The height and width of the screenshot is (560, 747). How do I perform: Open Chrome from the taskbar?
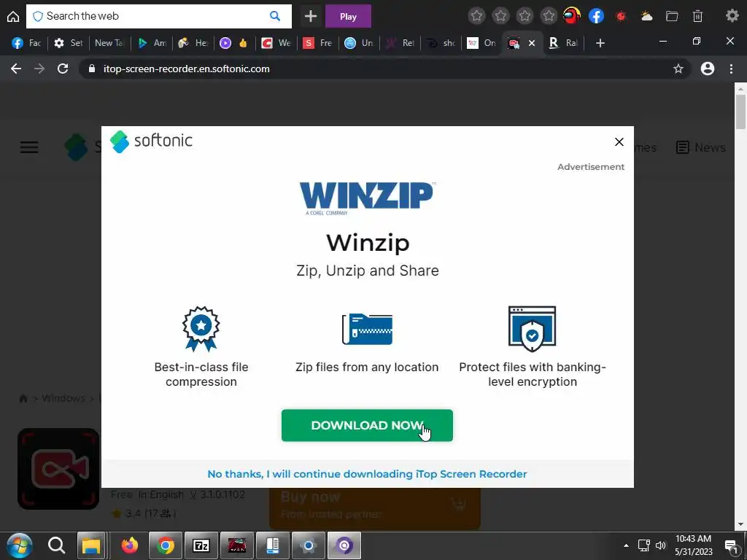166,545
